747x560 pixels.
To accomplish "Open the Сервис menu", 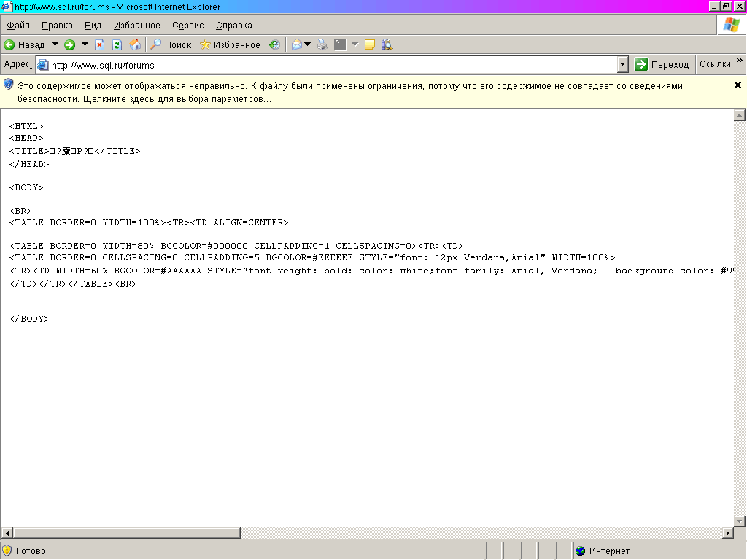I will coord(187,26).
